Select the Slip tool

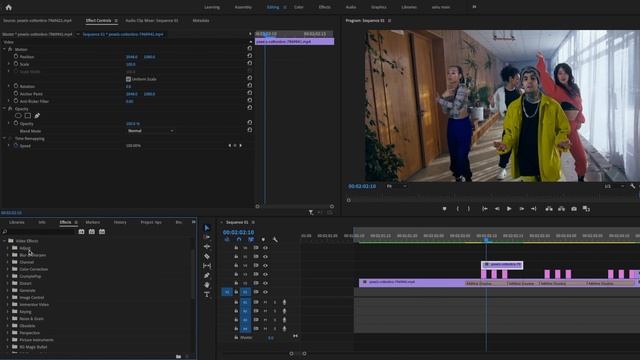207,266
